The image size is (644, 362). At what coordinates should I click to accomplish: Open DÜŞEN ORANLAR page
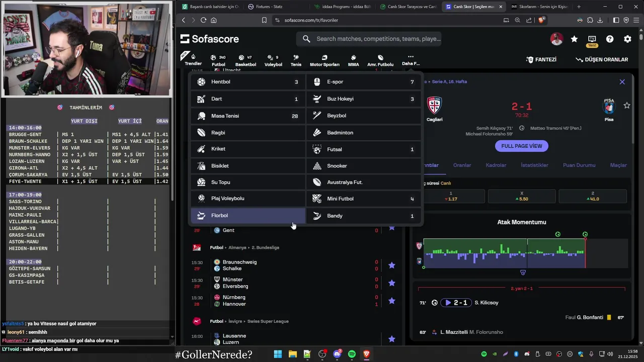coord(602,59)
